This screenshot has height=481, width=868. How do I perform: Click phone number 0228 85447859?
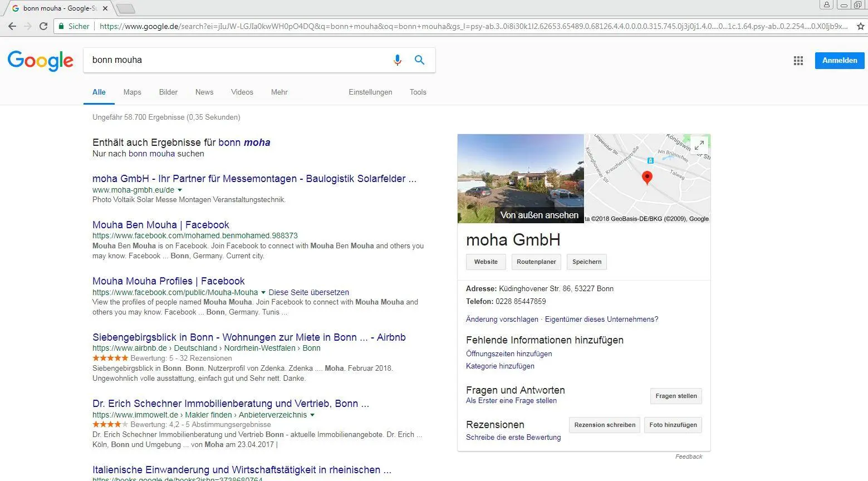click(x=521, y=302)
